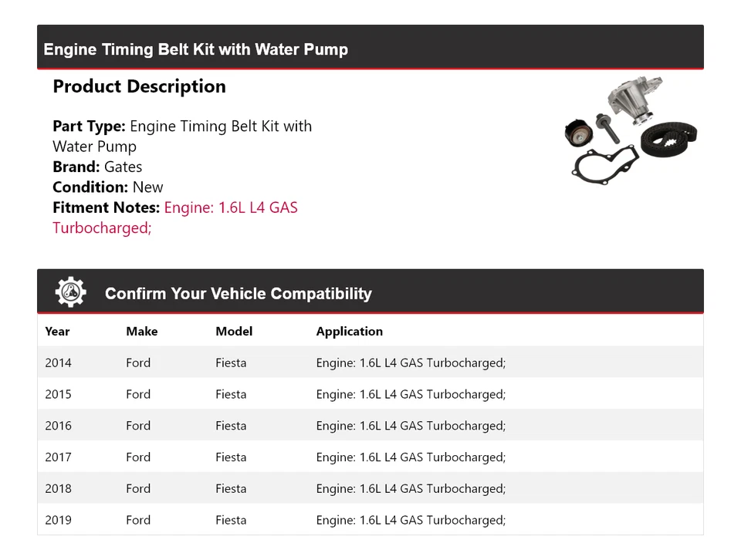This screenshot has height=560, width=741.
Task: Click the Product Description heading
Action: (139, 86)
